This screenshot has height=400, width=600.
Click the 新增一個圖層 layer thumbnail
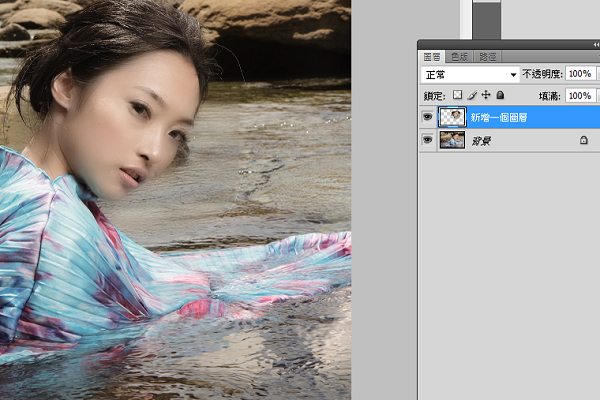point(452,117)
